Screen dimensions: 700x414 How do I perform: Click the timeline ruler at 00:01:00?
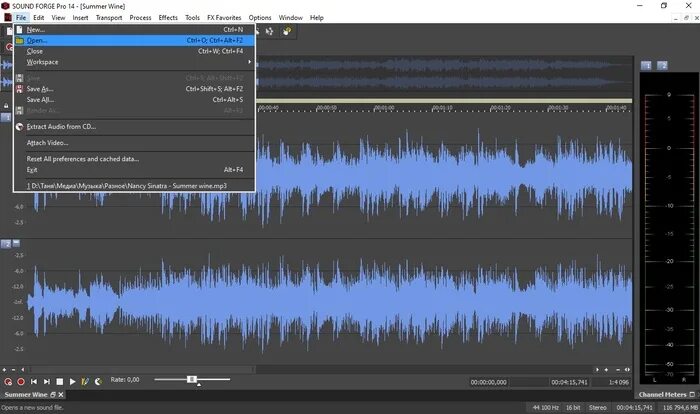(x=384, y=108)
